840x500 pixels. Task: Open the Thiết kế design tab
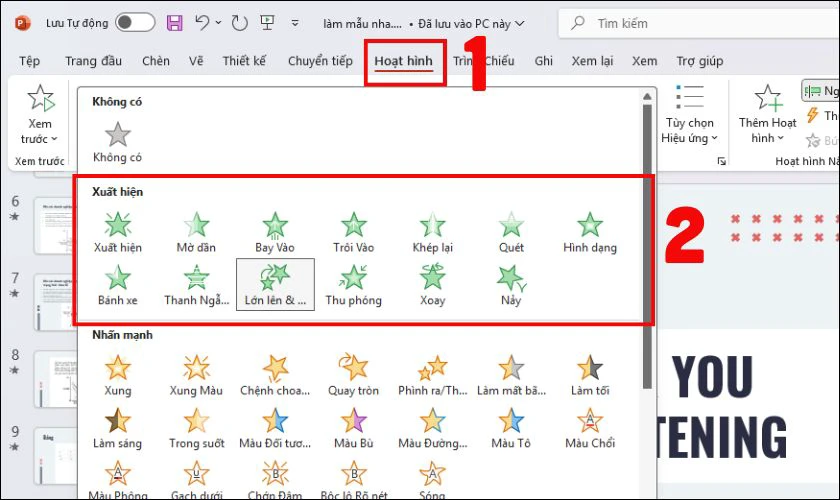pyautogui.click(x=244, y=61)
